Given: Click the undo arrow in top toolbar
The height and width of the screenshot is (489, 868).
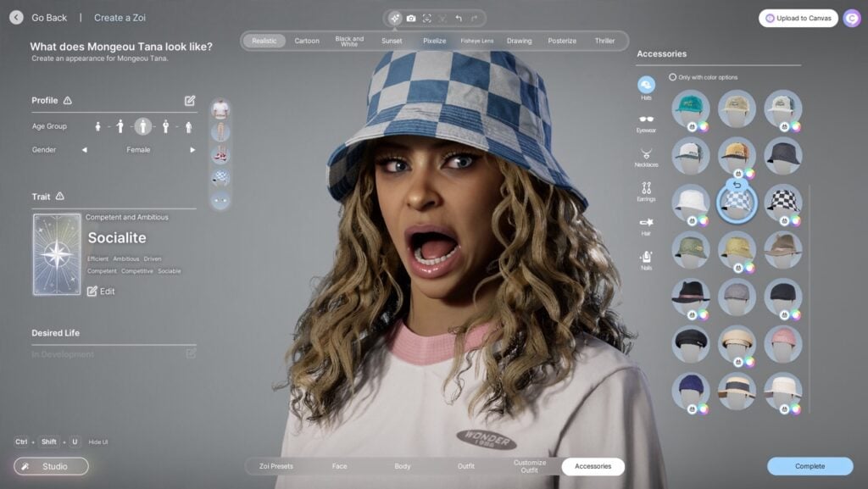Looking at the screenshot, I should pos(459,18).
